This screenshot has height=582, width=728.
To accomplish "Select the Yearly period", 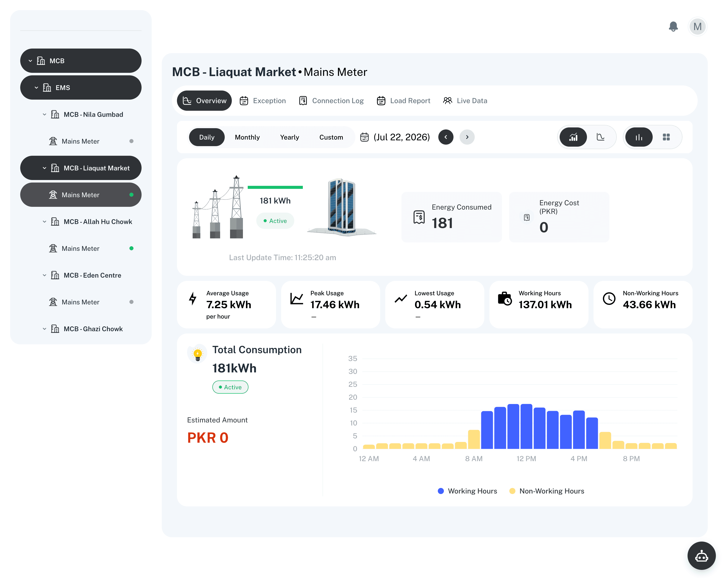I will coord(289,137).
